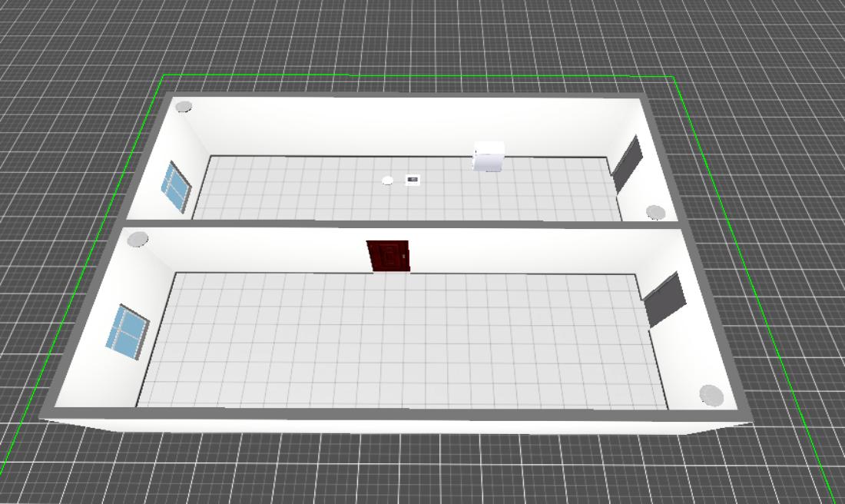Select the gray wall panel in lower room
Viewport: 845px width, 504px height.
664,300
